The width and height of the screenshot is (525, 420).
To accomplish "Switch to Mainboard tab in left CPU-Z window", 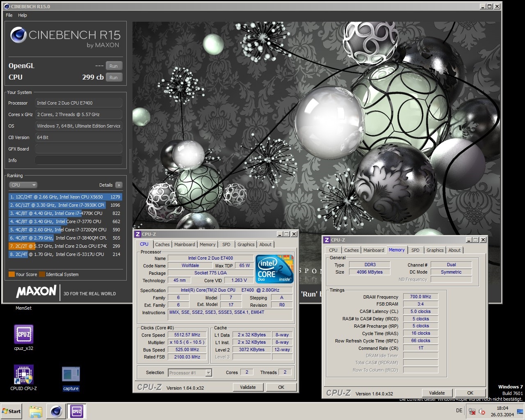I will (x=185, y=244).
